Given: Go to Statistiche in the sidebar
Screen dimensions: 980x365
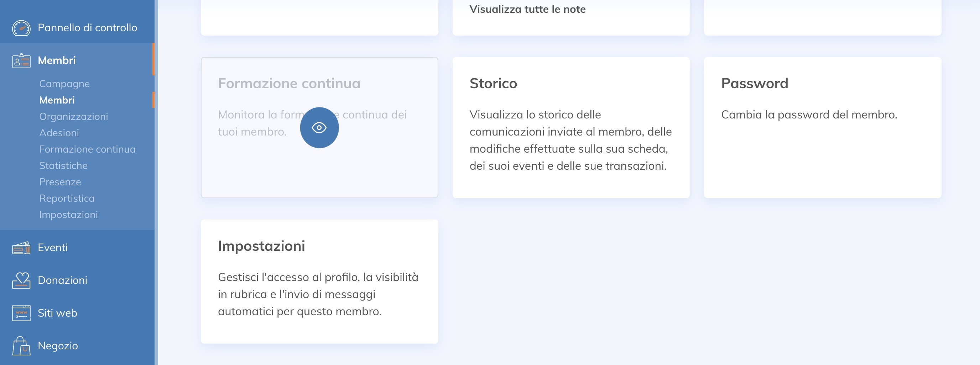Looking at the screenshot, I should pyautogui.click(x=63, y=165).
